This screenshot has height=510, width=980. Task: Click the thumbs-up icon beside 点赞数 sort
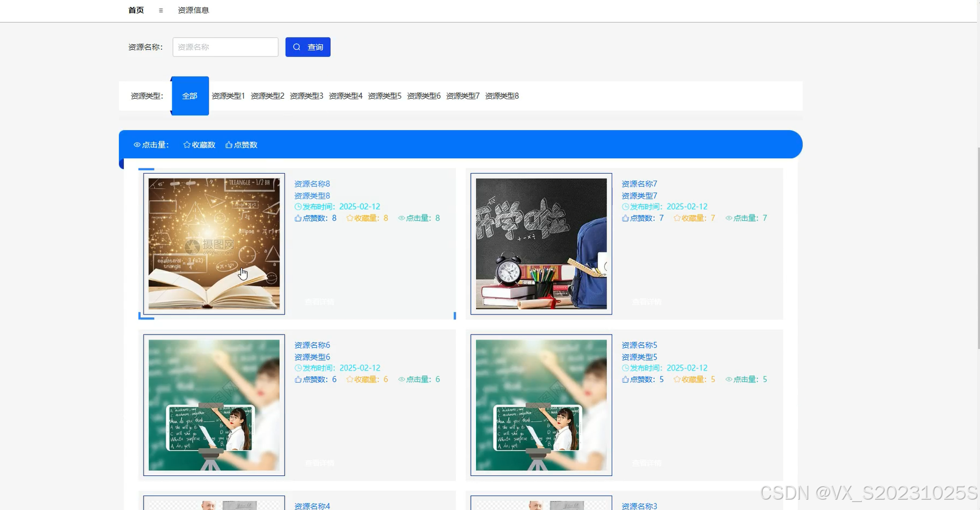[x=229, y=145]
